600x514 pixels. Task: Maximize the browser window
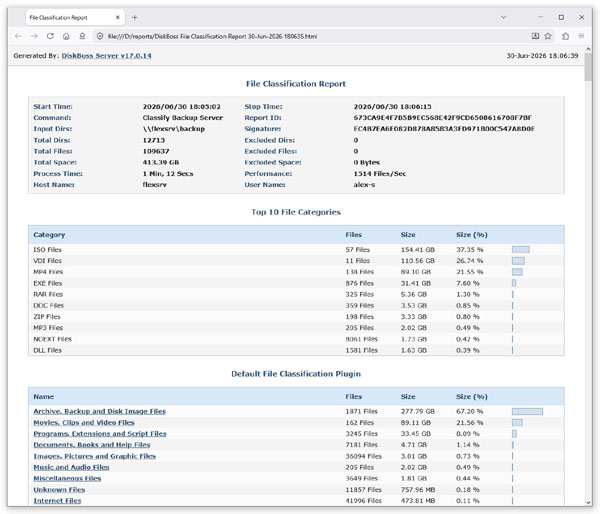(561, 17)
